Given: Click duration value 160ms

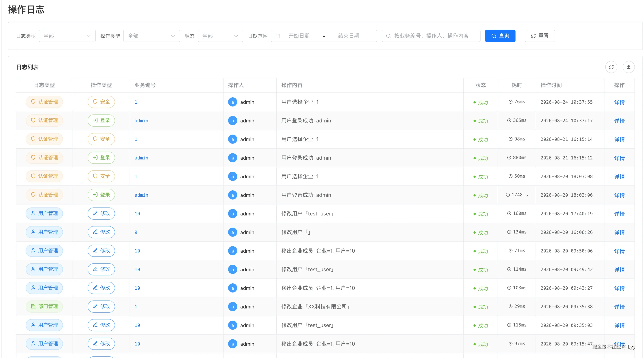Looking at the screenshot, I should [519, 213].
